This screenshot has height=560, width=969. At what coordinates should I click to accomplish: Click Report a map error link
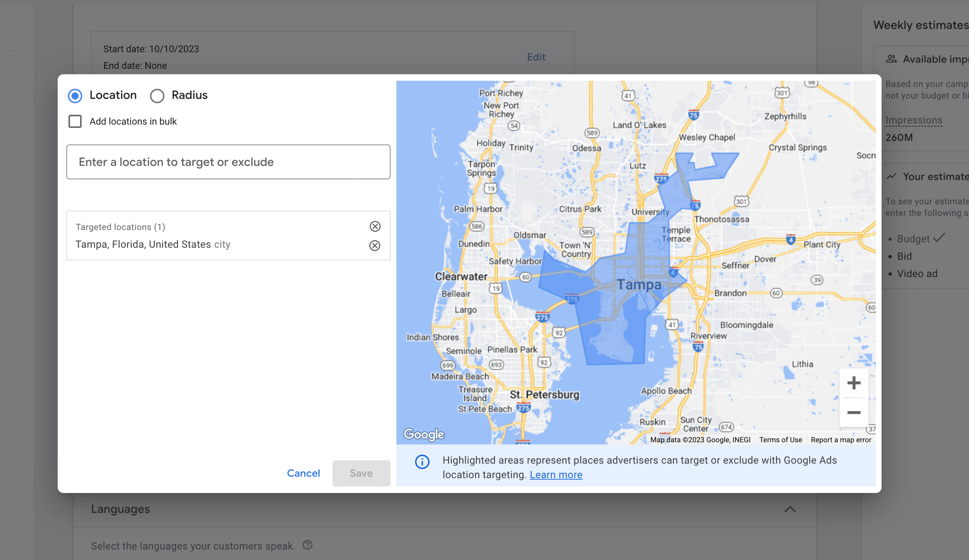click(x=841, y=440)
